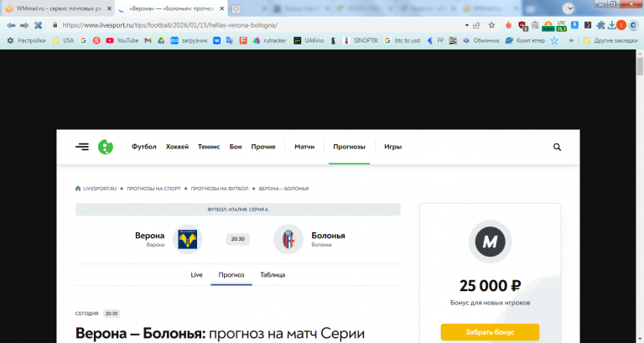Open the blue download arrow extension

pyautogui.click(x=574, y=25)
